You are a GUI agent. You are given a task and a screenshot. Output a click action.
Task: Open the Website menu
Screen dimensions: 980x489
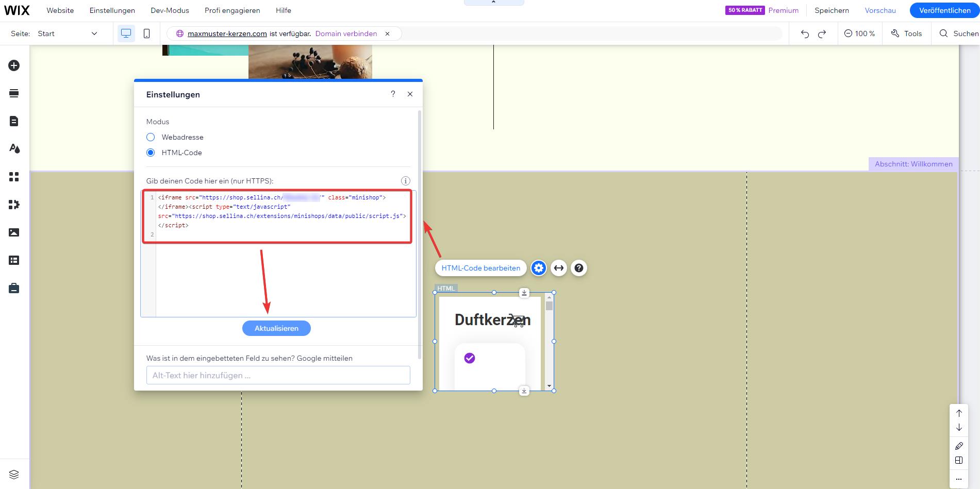tap(60, 10)
